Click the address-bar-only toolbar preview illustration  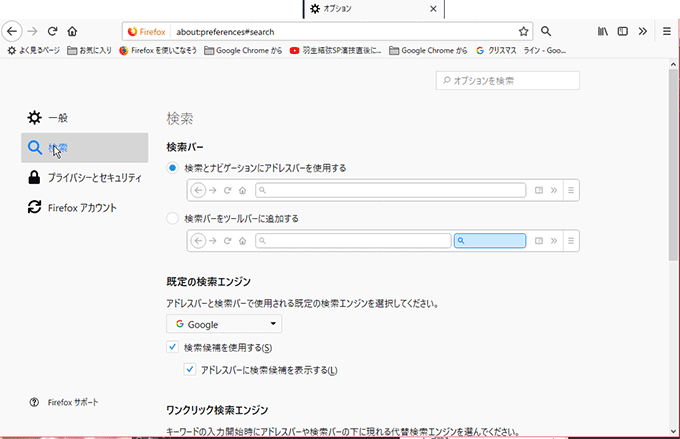point(383,190)
